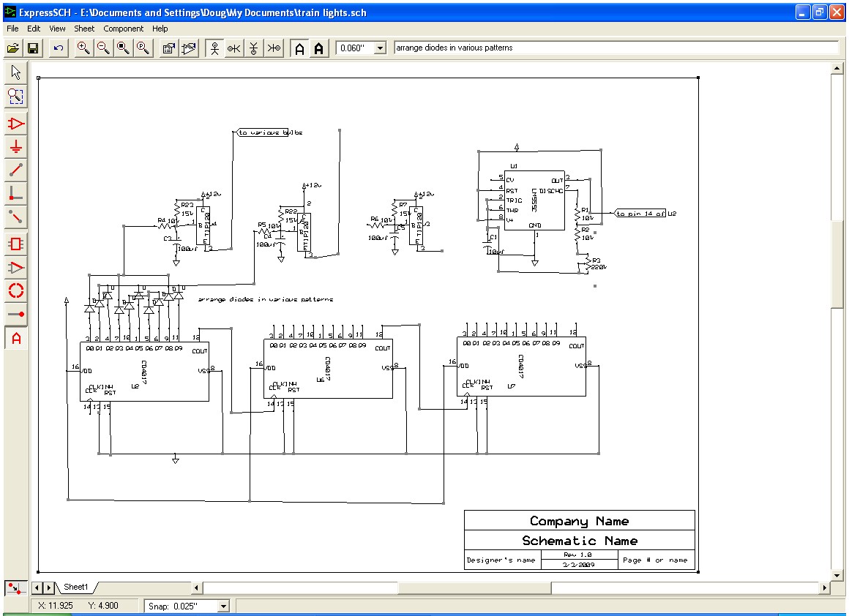Select the Place component tool
Image resolution: width=849 pixels, height=616 pixels.
(x=15, y=124)
